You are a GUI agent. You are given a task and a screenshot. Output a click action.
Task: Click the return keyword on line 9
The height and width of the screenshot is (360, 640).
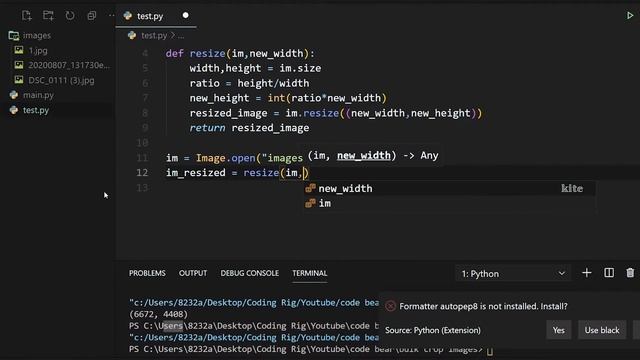tap(207, 128)
